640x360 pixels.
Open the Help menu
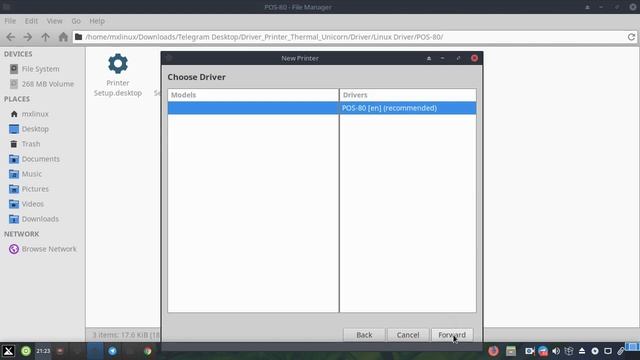tap(97, 21)
